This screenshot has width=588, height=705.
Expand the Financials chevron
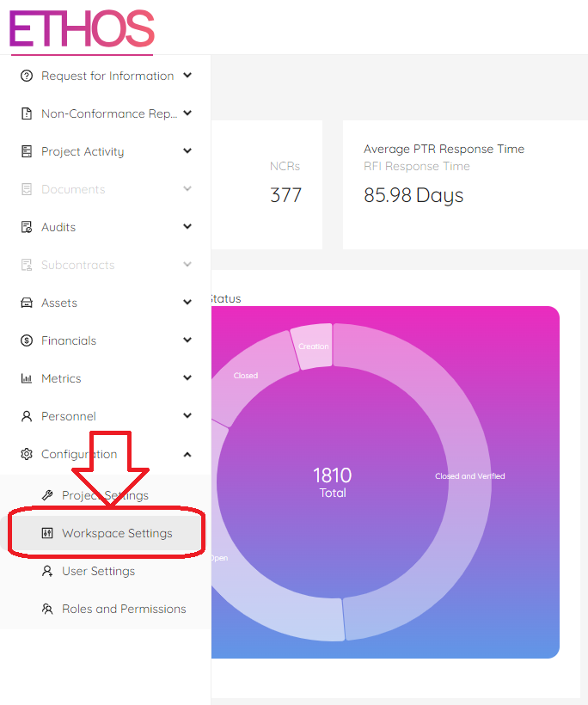click(187, 340)
